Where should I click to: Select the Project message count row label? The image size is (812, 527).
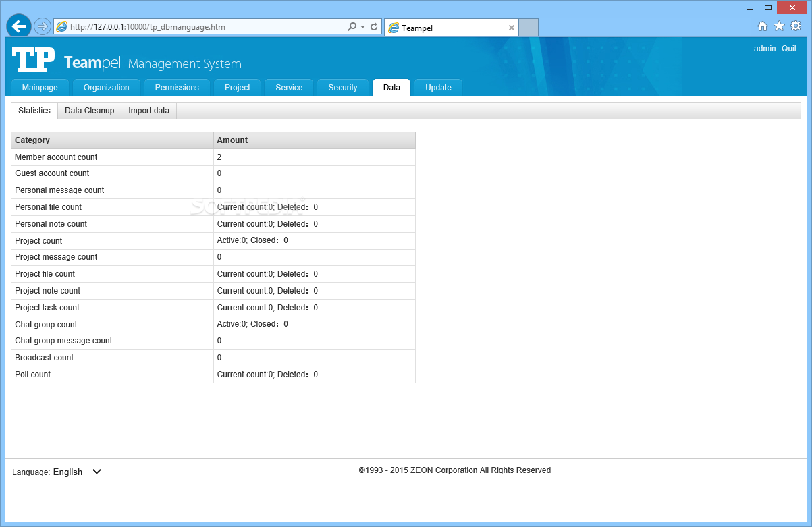coord(56,257)
